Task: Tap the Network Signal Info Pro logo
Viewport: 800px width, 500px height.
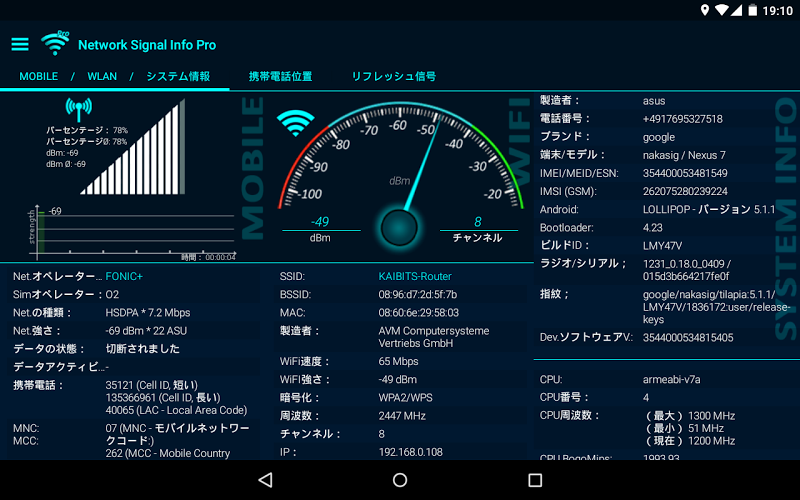Action: click(x=56, y=44)
